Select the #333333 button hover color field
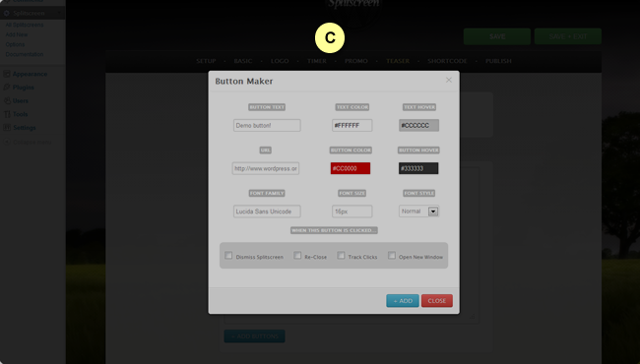640x364 pixels. coord(418,168)
